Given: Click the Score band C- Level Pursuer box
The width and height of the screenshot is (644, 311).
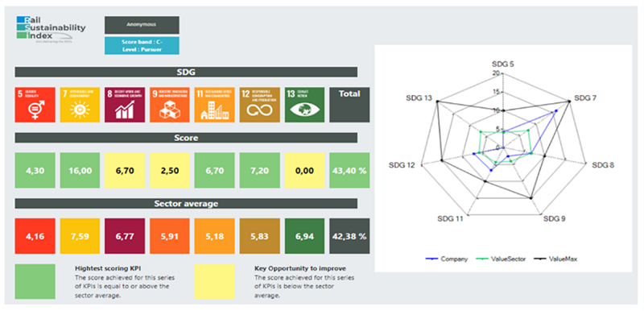Looking at the screenshot, I should (142, 46).
